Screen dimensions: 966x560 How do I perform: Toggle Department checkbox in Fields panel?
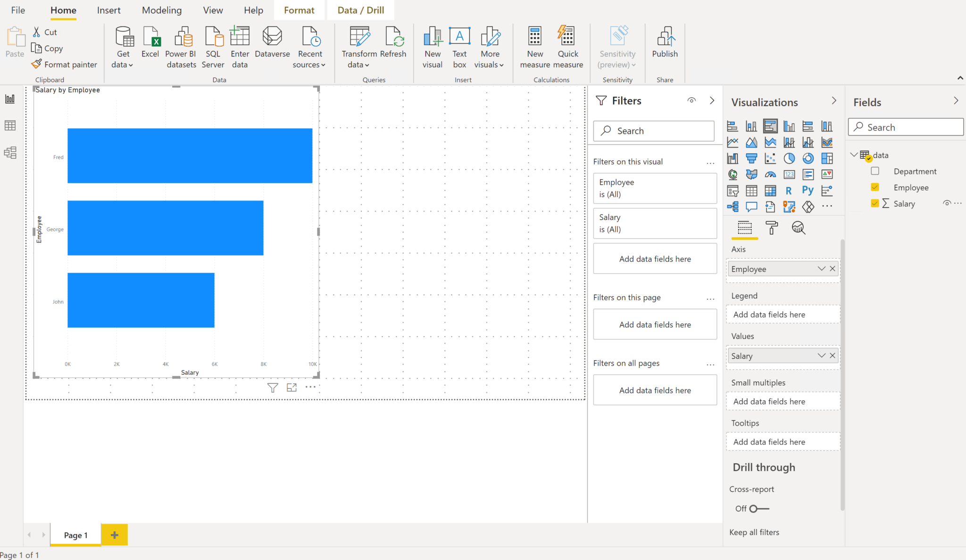[874, 171]
